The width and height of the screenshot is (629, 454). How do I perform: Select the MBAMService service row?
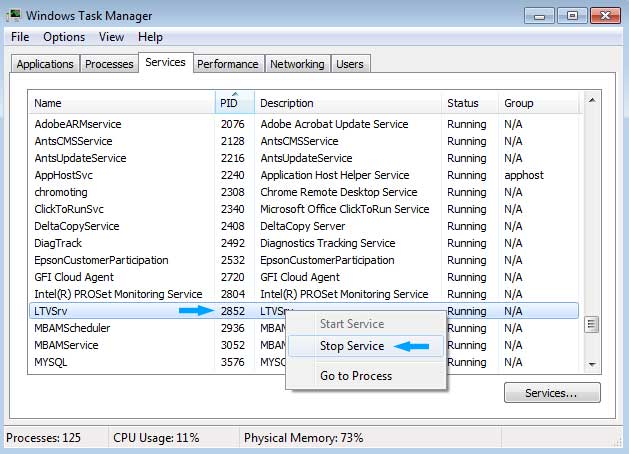coord(304,345)
